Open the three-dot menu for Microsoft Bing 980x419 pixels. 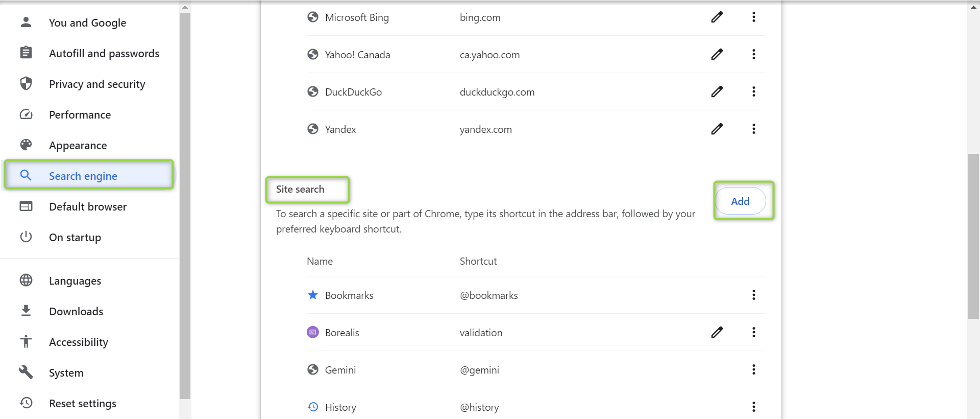pos(753,17)
